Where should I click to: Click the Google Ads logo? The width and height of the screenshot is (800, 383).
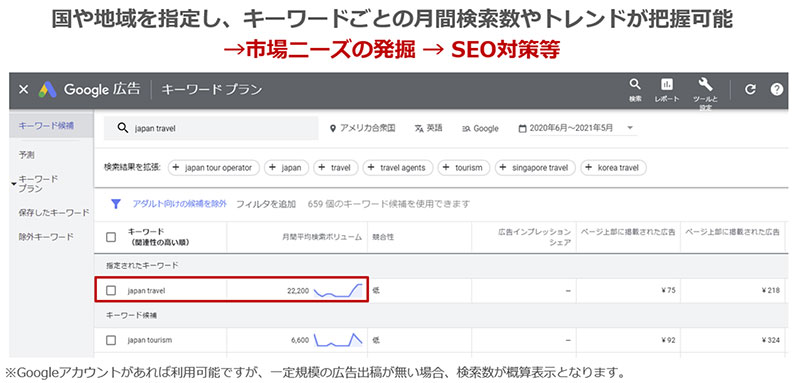(48, 90)
